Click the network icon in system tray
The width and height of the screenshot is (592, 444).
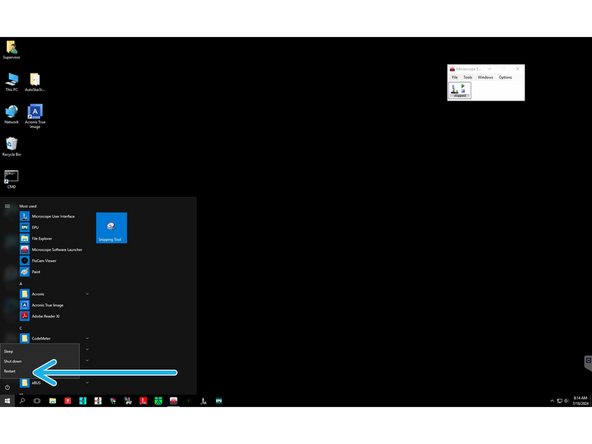(560, 401)
